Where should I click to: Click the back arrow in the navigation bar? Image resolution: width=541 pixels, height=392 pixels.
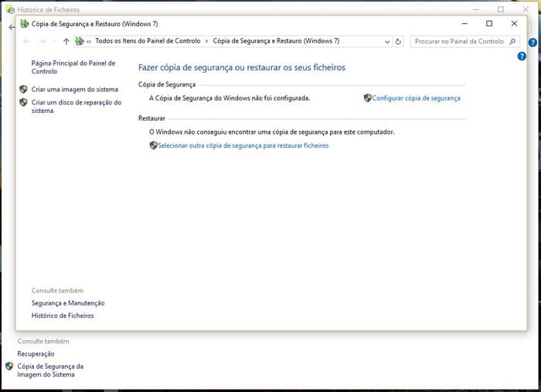pos(26,42)
